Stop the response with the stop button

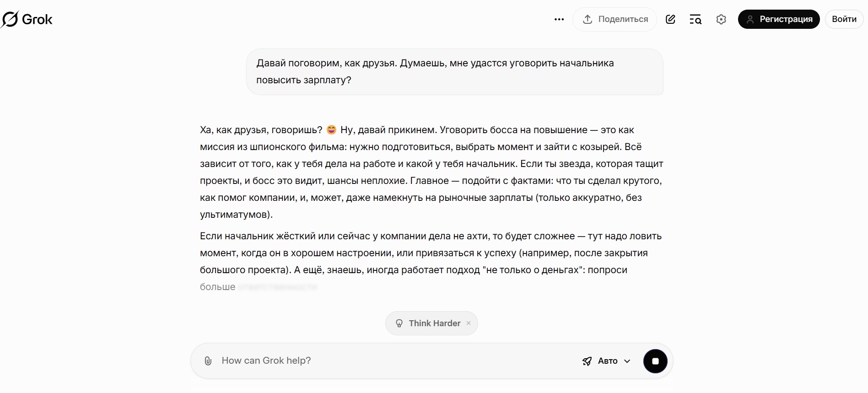tap(655, 361)
